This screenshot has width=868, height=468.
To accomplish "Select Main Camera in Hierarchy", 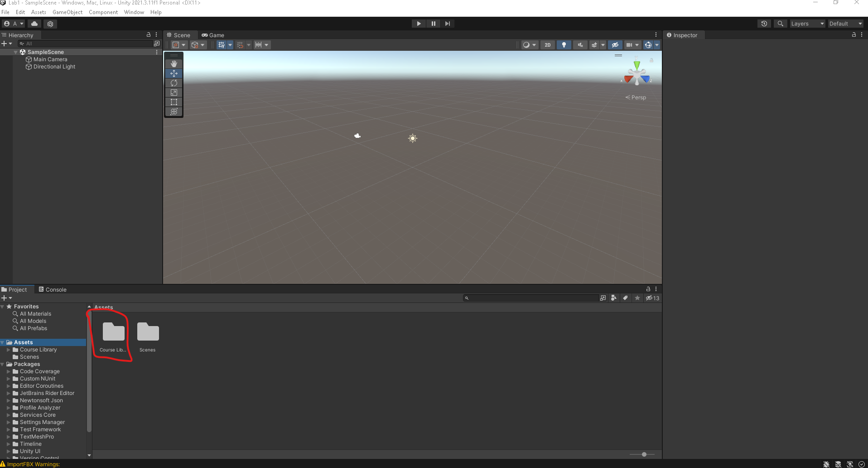I will click(x=50, y=59).
